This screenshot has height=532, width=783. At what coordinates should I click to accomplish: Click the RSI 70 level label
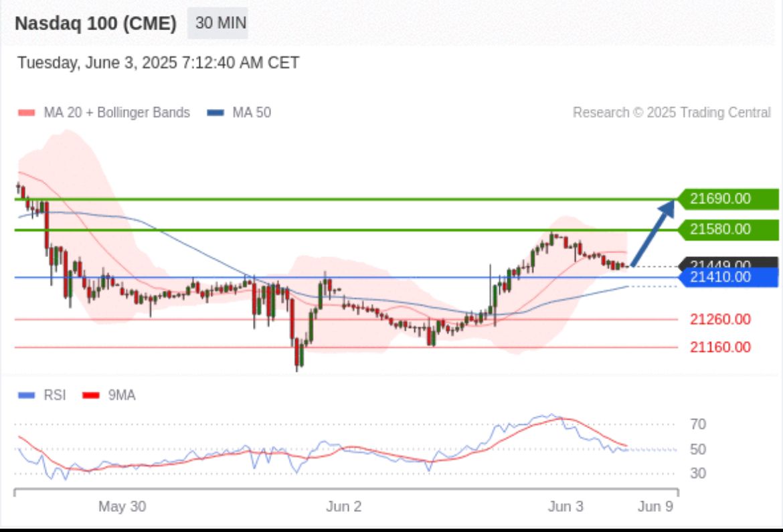pyautogui.click(x=698, y=424)
